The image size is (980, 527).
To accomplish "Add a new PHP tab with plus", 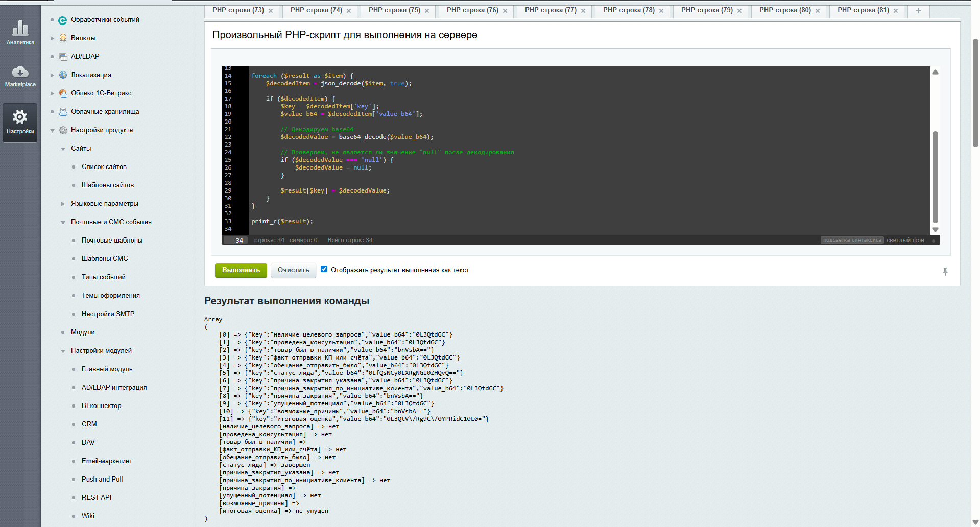I will click(x=919, y=11).
